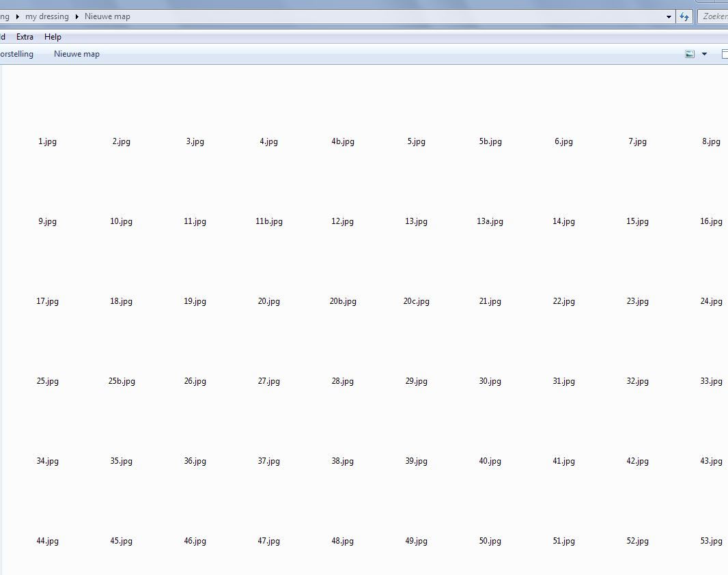Viewport: 728px width, 575px height.
Task: Select file 5b.jpg
Action: click(x=490, y=141)
